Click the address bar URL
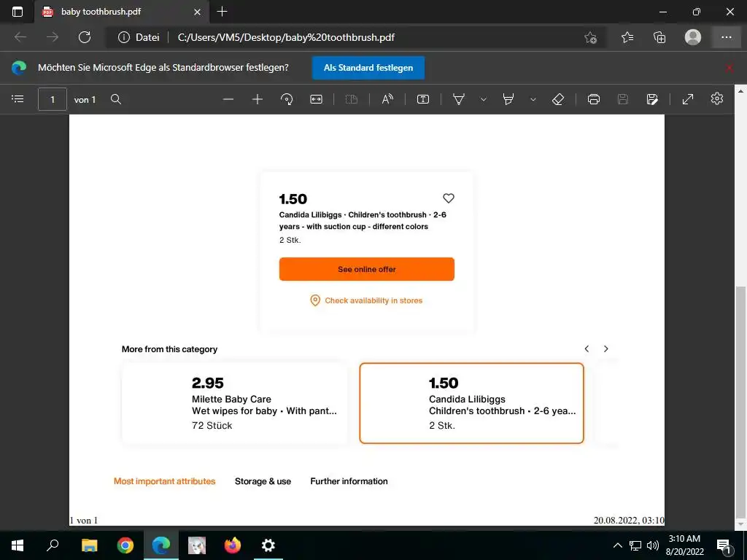This screenshot has width=747, height=560. click(x=286, y=37)
